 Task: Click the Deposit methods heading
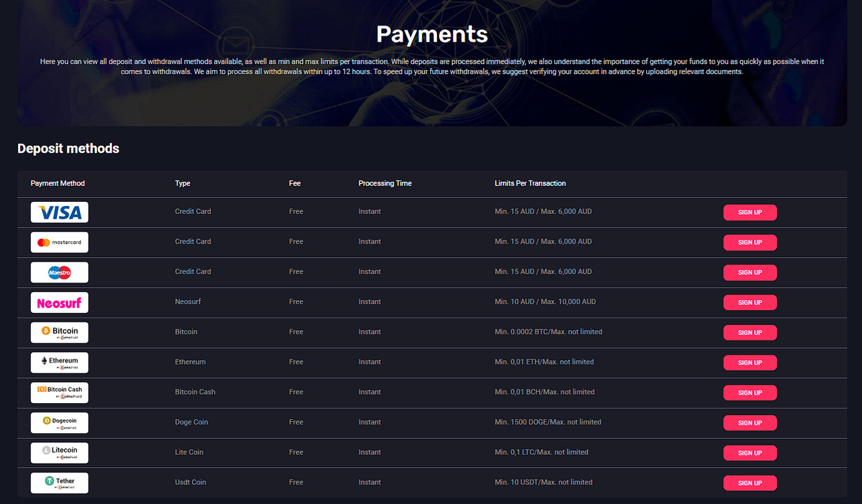(x=68, y=149)
